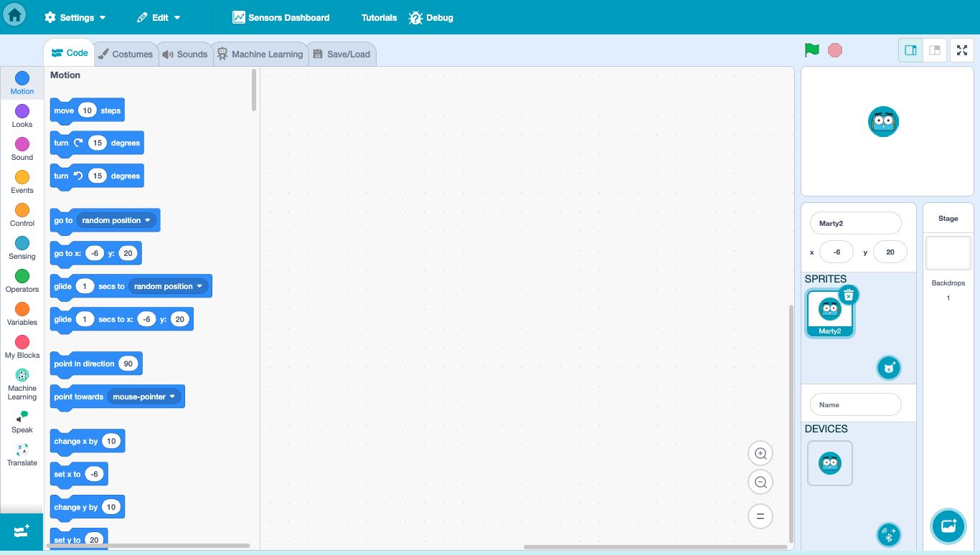This screenshot has width=980, height=555.
Task: Open the Speak block category
Action: (x=22, y=422)
